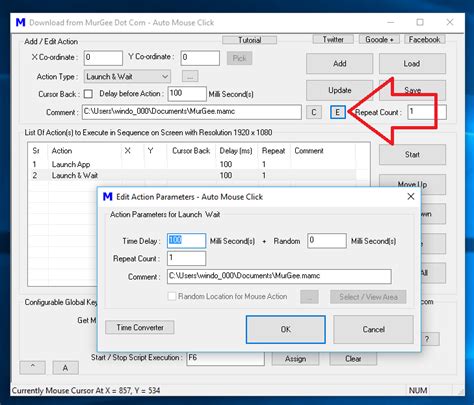Click the main window Repeat Count field
The width and height of the screenshot is (474, 405).
click(427, 112)
